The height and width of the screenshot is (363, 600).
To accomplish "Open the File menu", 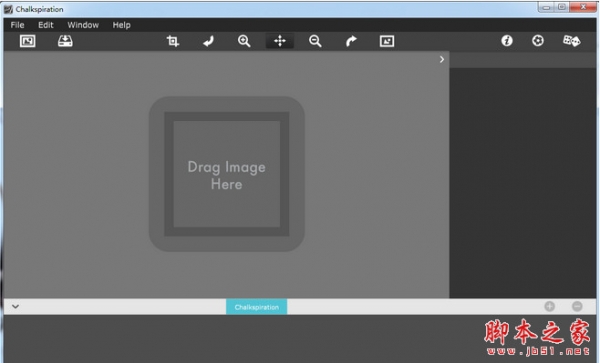I will [18, 25].
